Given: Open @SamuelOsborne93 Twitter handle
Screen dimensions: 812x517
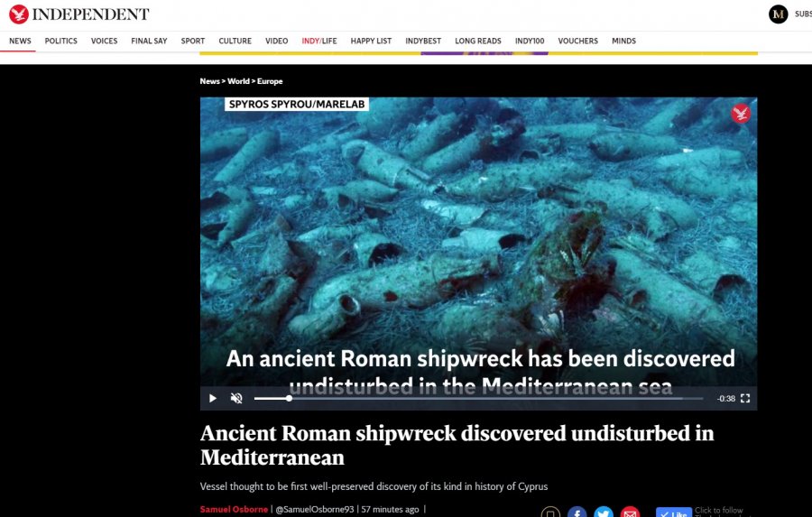Looking at the screenshot, I should point(315,509).
